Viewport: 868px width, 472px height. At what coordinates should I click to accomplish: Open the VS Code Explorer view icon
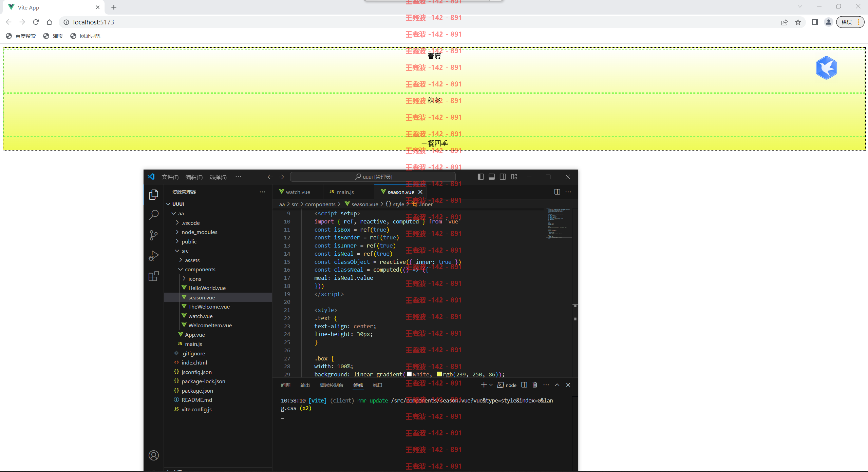153,194
